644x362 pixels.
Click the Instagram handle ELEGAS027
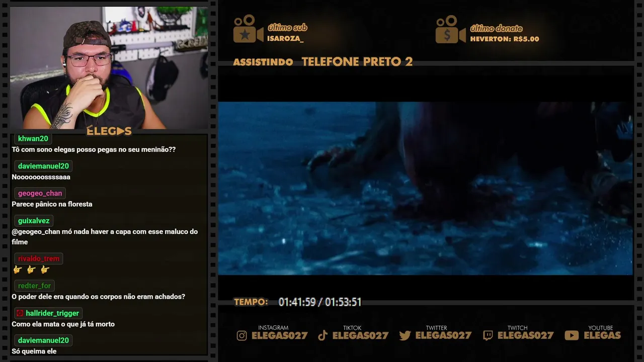280,336
